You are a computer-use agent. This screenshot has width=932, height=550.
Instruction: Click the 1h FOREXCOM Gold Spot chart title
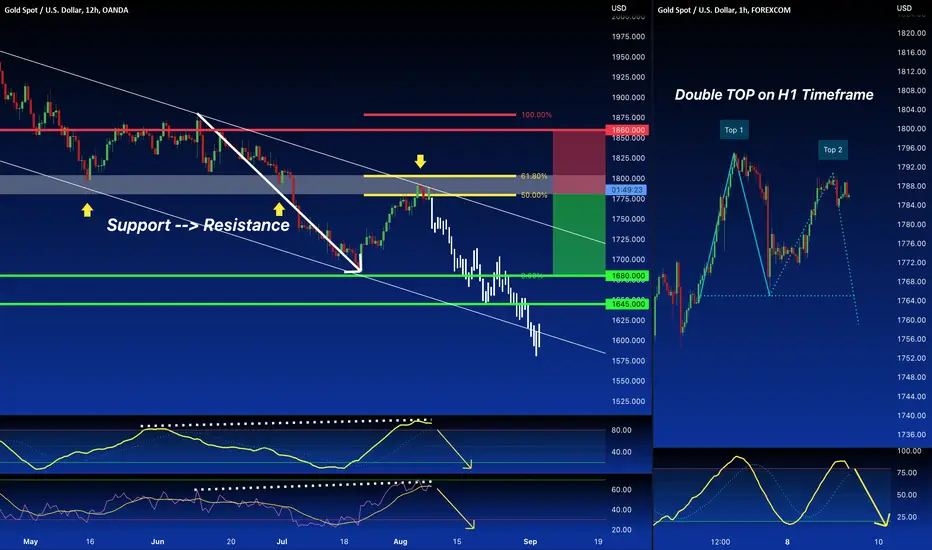coord(724,10)
